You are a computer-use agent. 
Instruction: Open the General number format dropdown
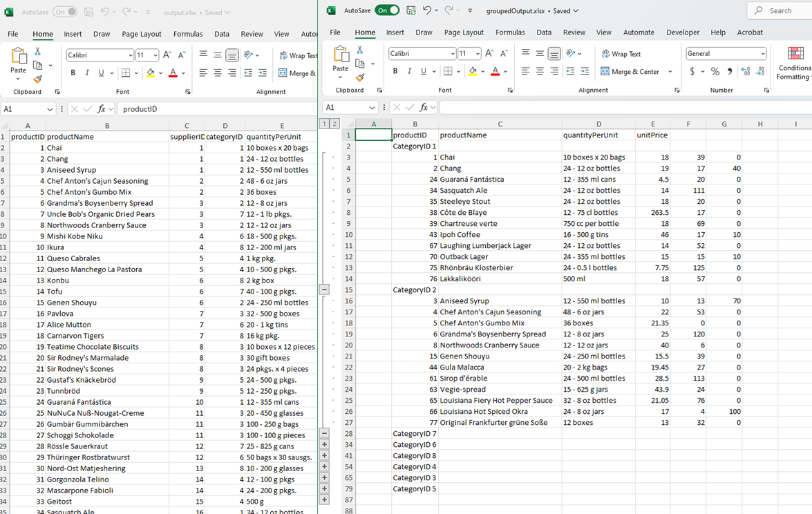coord(762,54)
